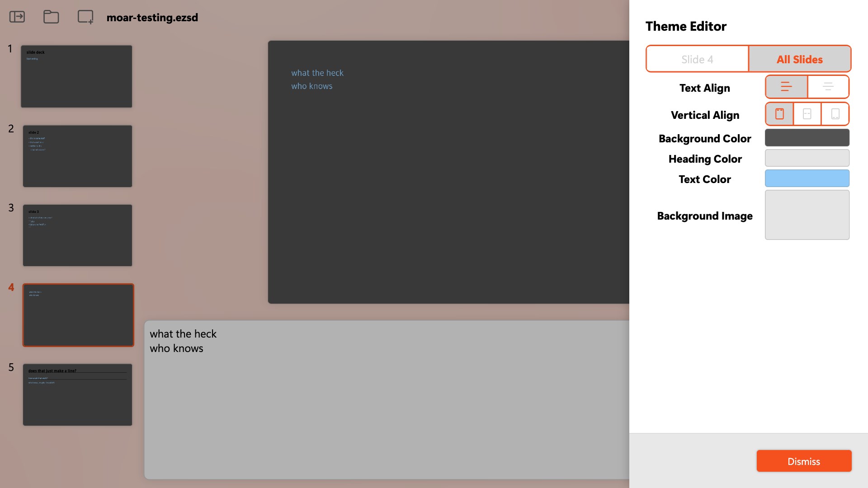The width and height of the screenshot is (868, 488).
Task: Set vertical align to middle
Action: pyautogui.click(x=807, y=114)
